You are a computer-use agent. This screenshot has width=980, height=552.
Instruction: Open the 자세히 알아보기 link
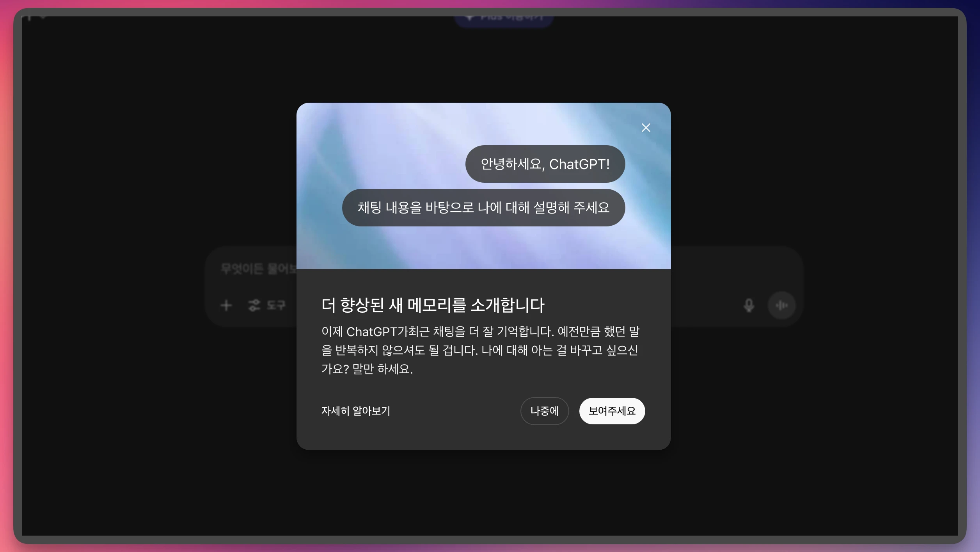click(355, 411)
